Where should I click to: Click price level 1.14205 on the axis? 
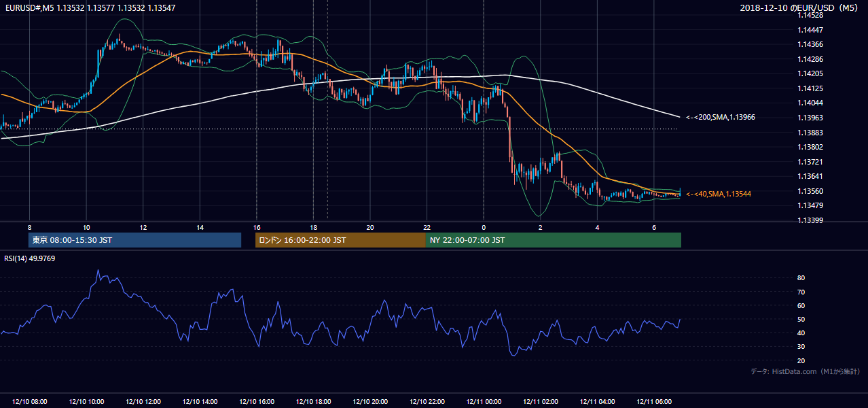pyautogui.click(x=810, y=73)
